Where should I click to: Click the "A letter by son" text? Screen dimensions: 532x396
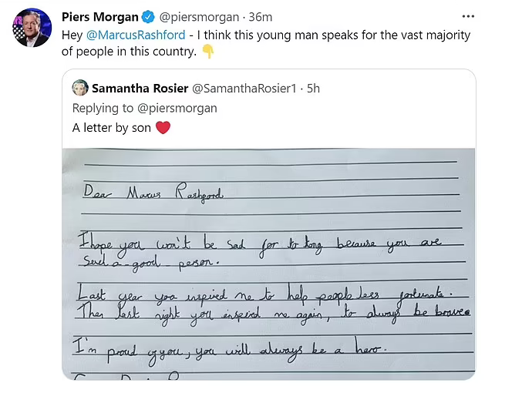click(x=112, y=128)
